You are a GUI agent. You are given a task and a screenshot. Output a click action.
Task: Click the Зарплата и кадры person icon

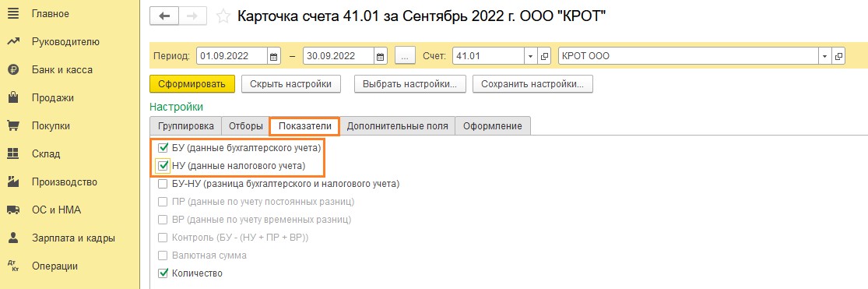tap(14, 238)
